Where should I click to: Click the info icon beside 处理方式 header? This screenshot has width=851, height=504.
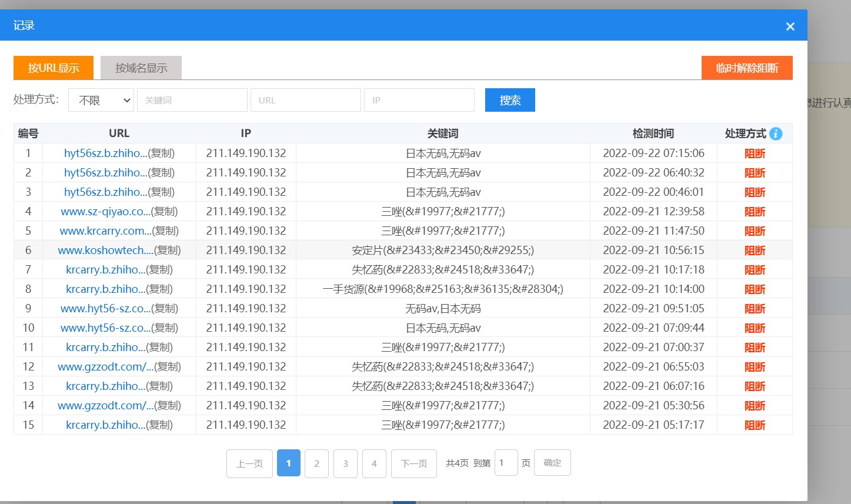[x=776, y=133]
